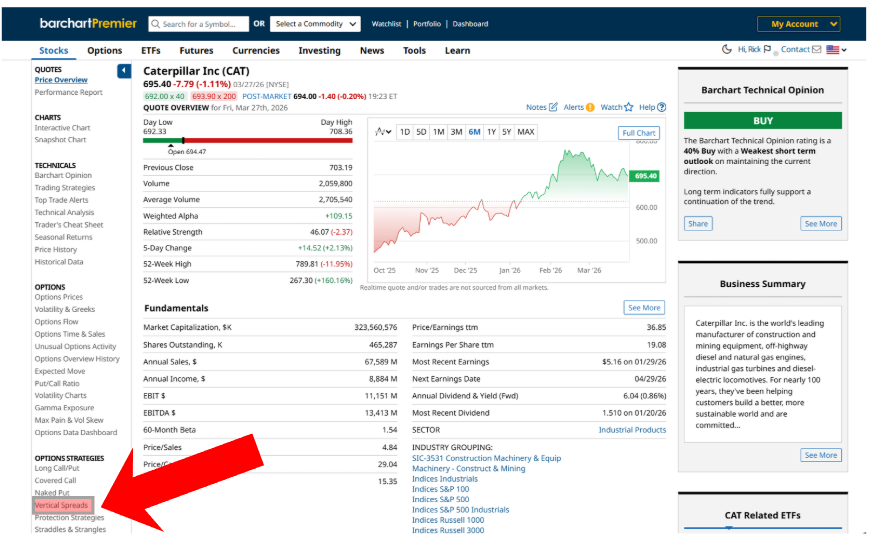The height and width of the screenshot is (549, 870).
Task: Select the 1Y chart range
Action: [491, 132]
